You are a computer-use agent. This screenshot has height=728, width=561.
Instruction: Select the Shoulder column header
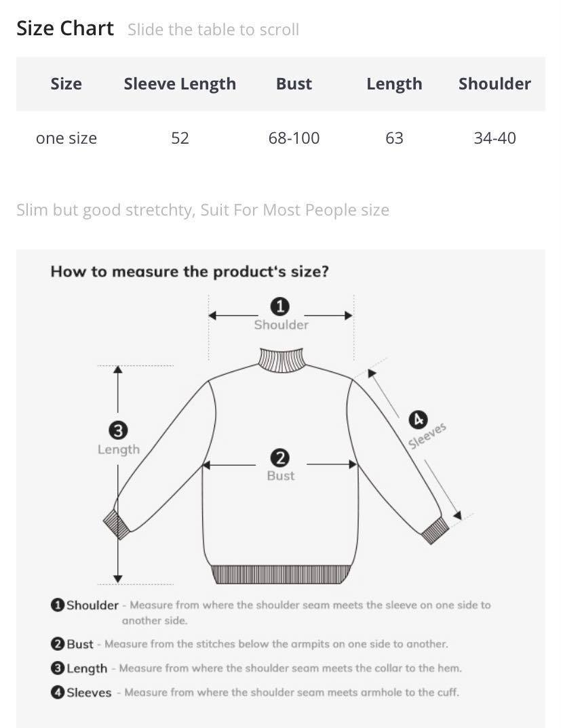coord(495,84)
